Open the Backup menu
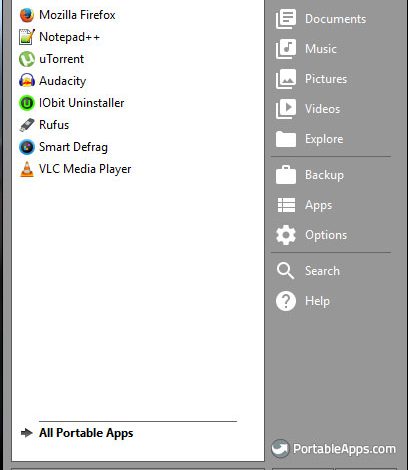The image size is (408, 470). (310, 175)
